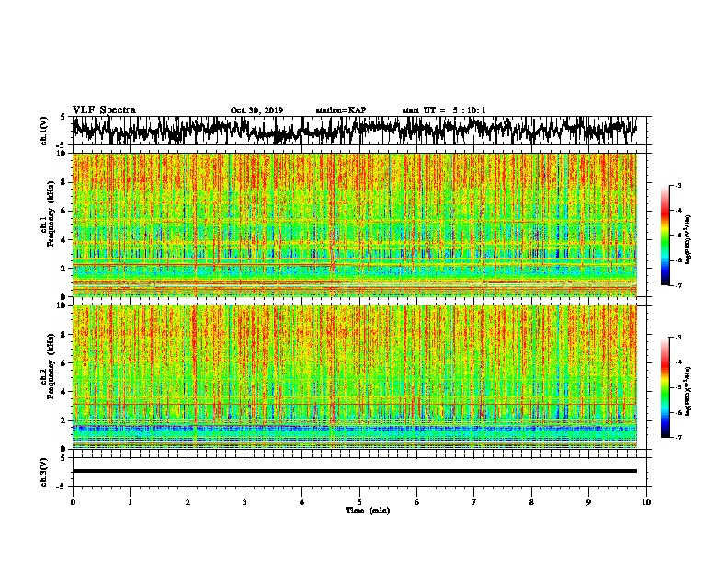Click the ch.2 colorbar PSD units label

(688, 391)
